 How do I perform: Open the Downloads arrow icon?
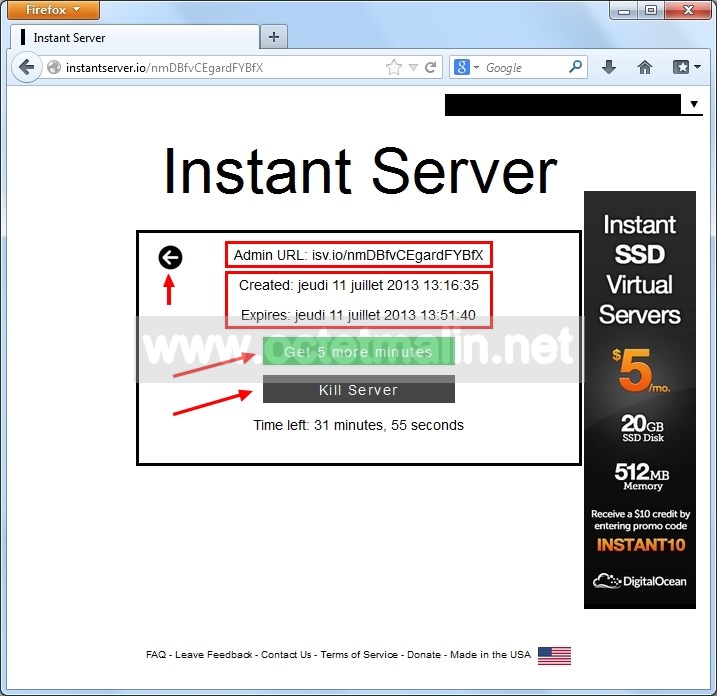(609, 67)
